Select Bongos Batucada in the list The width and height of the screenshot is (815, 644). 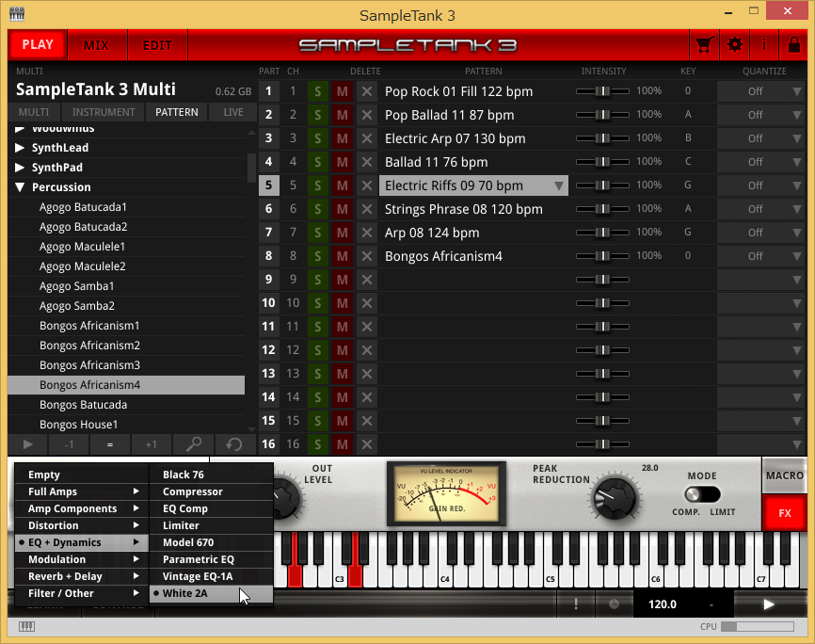[x=126, y=405]
